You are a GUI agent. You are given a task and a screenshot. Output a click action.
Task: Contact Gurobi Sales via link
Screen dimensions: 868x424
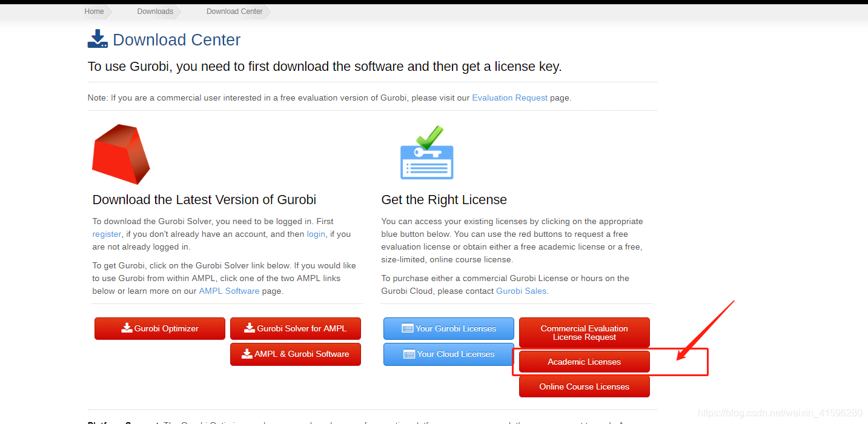[x=522, y=291]
